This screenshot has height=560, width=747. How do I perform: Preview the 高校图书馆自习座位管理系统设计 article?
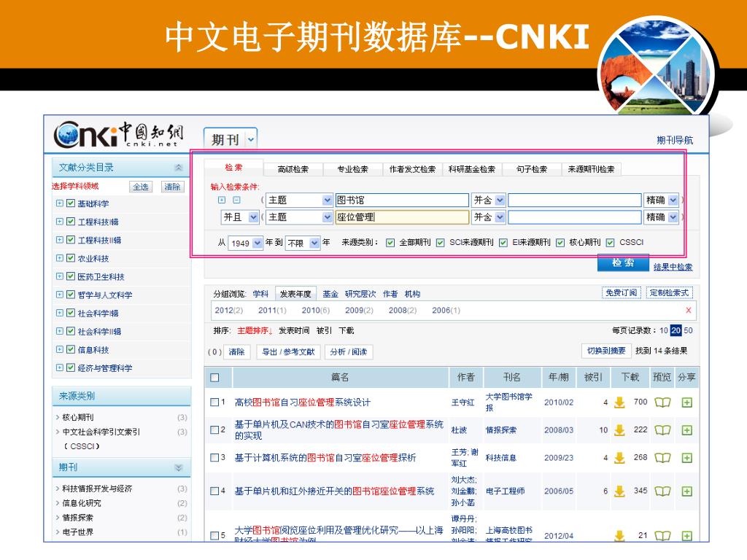point(662,402)
